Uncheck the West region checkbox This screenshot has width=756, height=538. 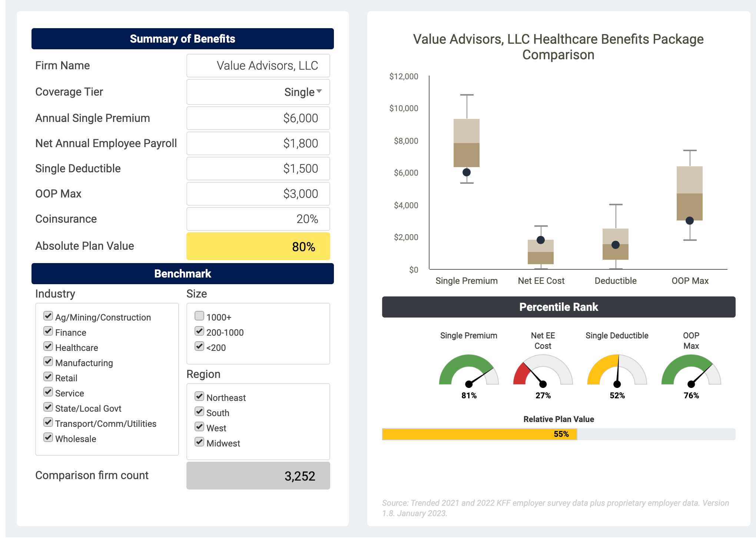click(x=199, y=427)
